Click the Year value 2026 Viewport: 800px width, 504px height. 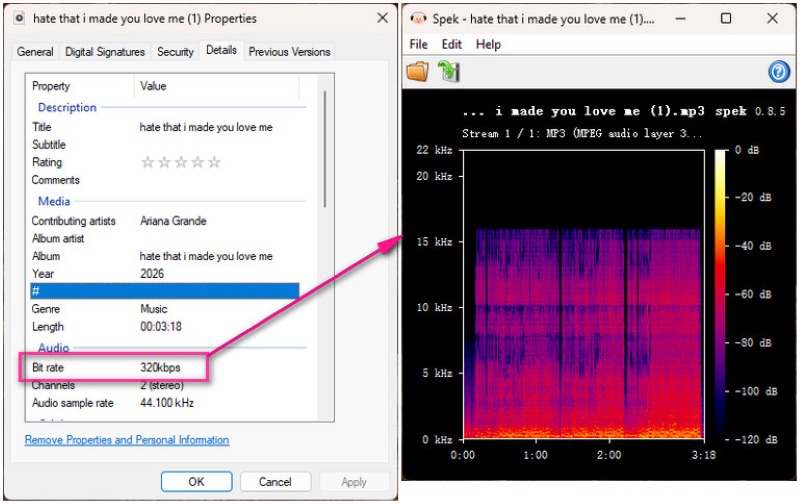(x=152, y=273)
